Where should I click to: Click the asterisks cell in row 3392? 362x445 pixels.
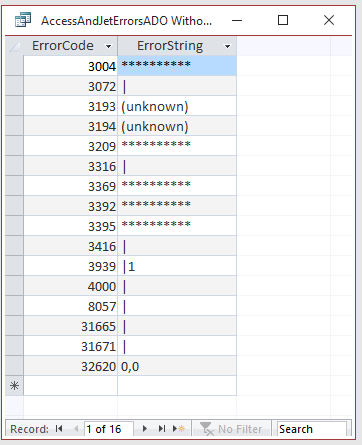pyautogui.click(x=177, y=206)
